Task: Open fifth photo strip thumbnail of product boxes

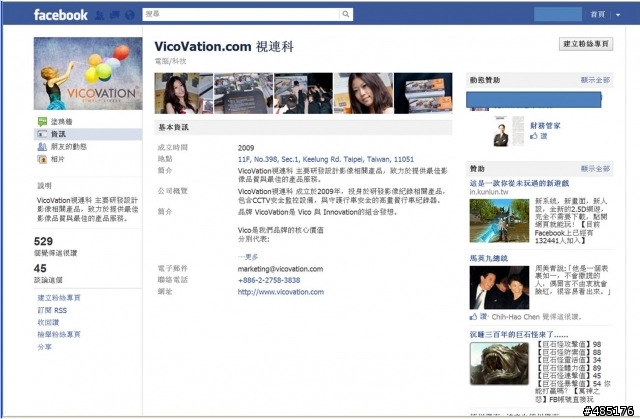Action: (423, 93)
